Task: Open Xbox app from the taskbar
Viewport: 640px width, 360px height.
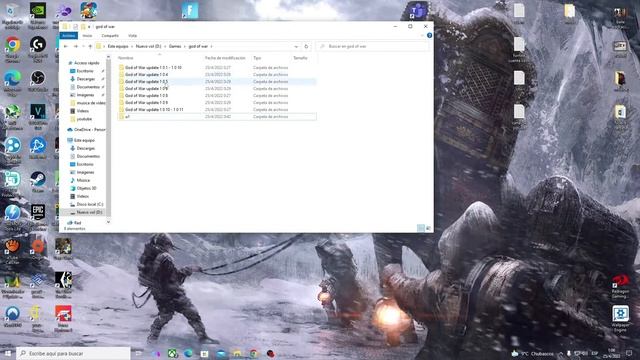Action: [173, 354]
